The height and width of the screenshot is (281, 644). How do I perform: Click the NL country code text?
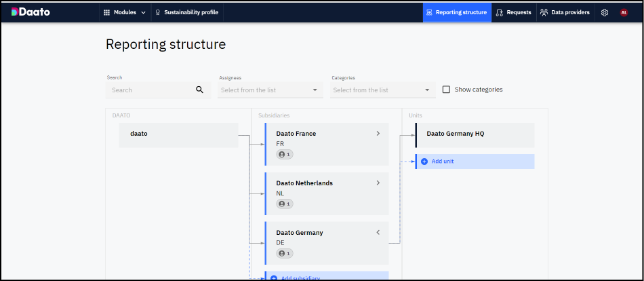click(x=280, y=193)
